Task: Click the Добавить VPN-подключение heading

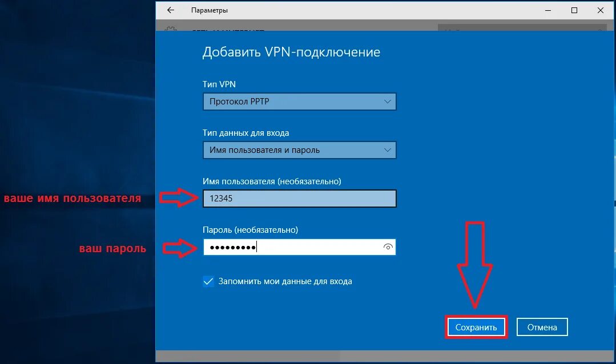Action: point(291,52)
